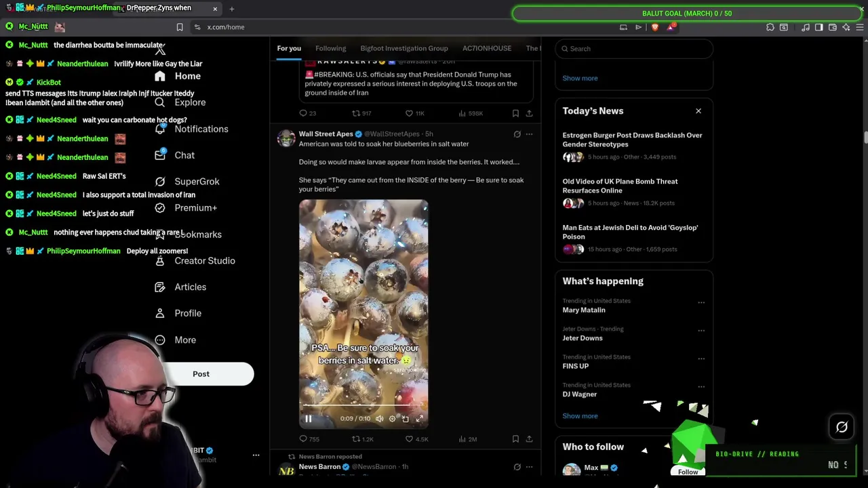This screenshot has width=868, height=488.
Task: Open Man Eats at Jewish Deli story
Action: click(633, 237)
